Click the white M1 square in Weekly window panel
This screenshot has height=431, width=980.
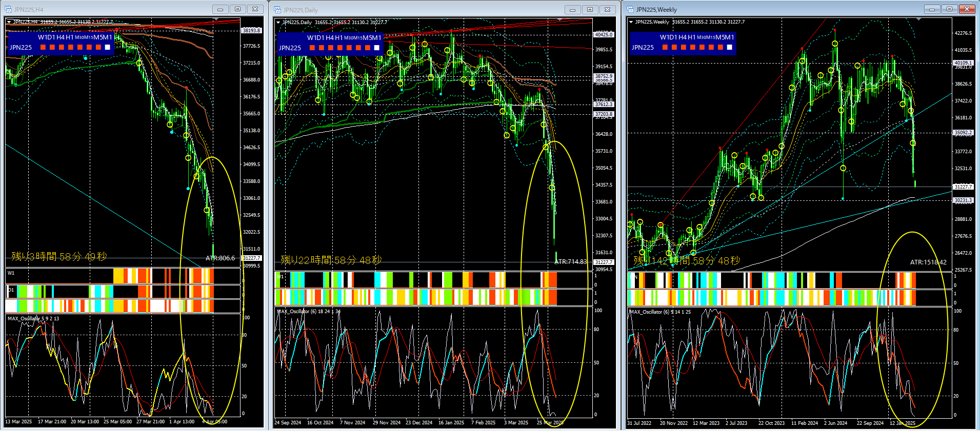pos(729,47)
